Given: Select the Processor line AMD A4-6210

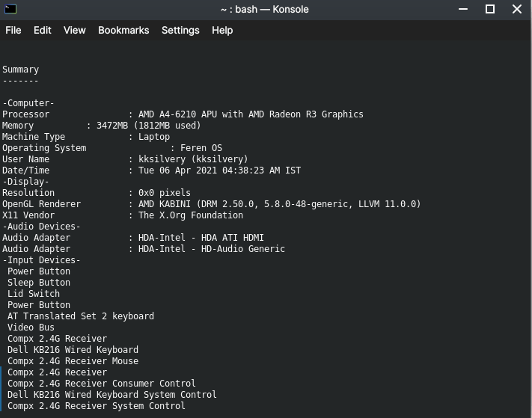Looking at the screenshot, I should coord(183,114).
